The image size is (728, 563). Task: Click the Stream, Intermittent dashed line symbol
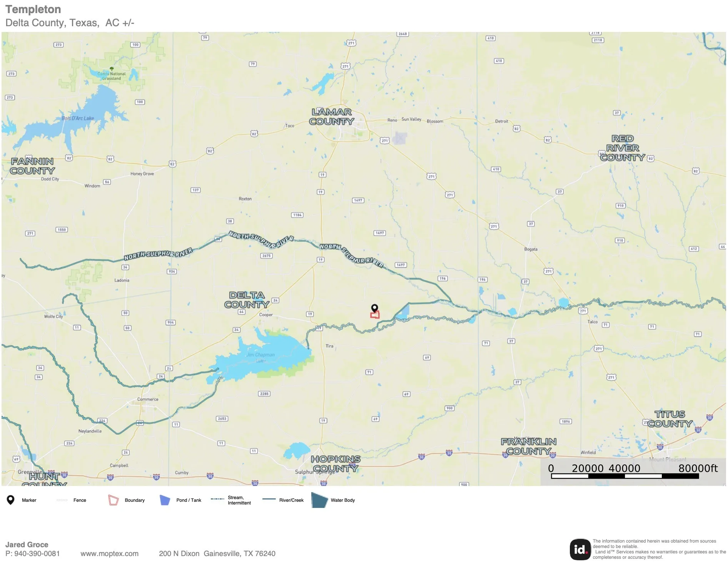click(x=217, y=499)
